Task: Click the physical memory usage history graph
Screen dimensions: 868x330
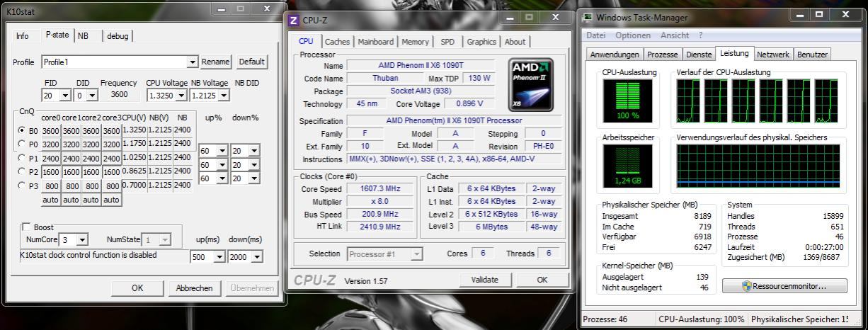Action: point(758,166)
